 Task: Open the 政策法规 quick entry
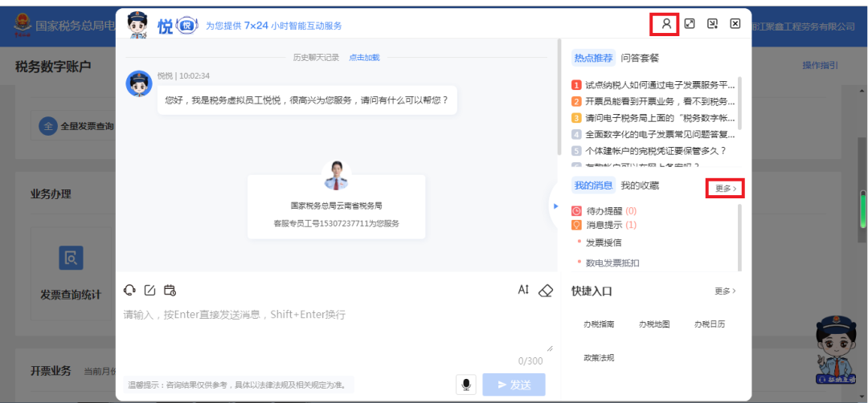[x=599, y=358]
